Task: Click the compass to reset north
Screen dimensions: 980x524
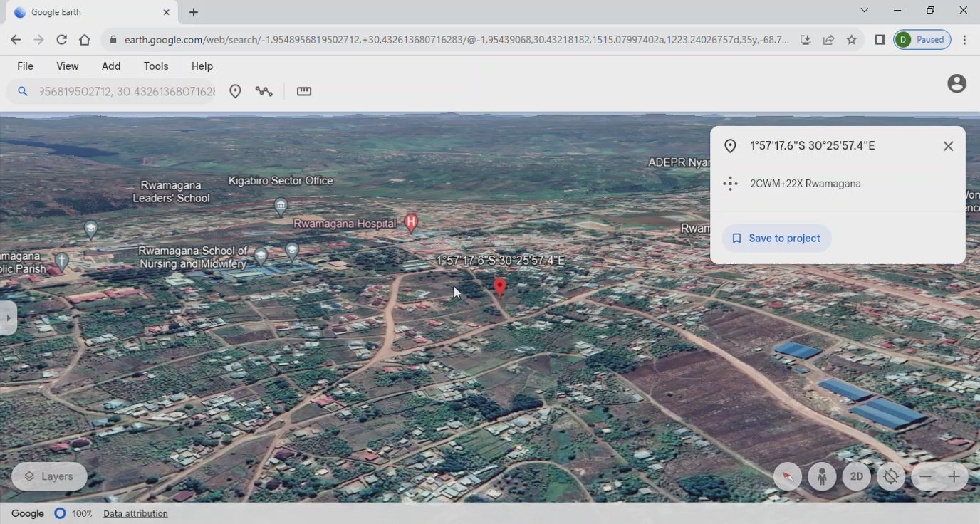Action: pos(788,477)
